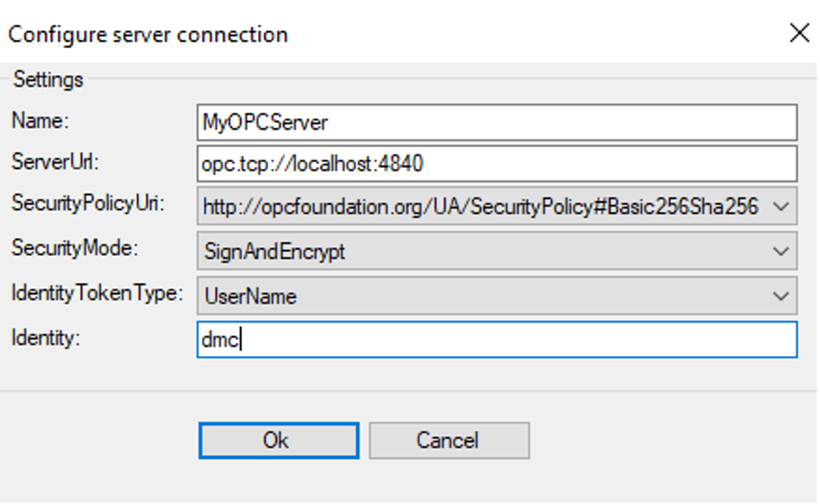Screen dimensions: 820x504
Task: Expand the SecurityPolicyUri dropdown chevron arrow
Action: pyautogui.click(x=781, y=207)
